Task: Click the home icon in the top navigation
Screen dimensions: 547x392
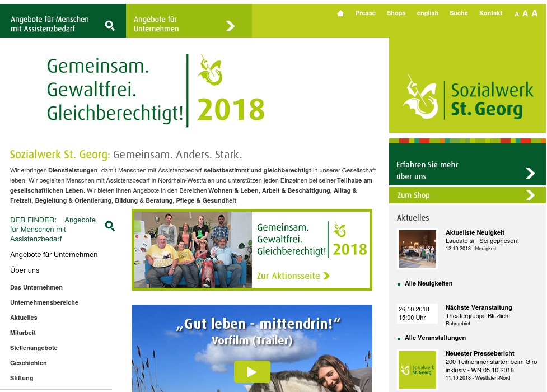Action: (x=340, y=13)
